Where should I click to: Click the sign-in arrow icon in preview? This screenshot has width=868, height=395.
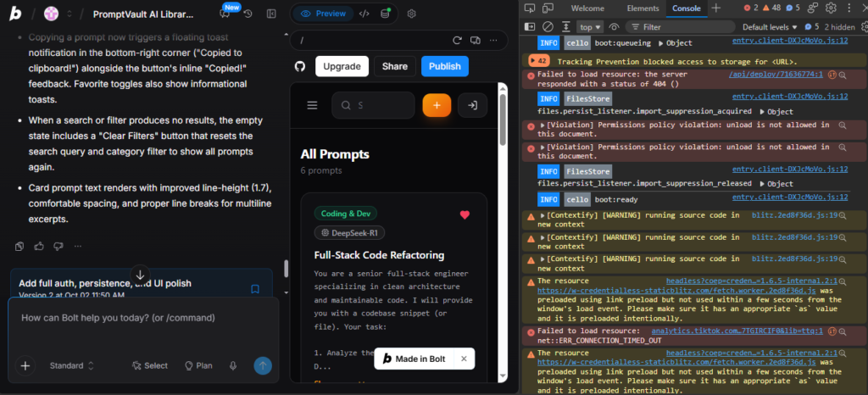pyautogui.click(x=473, y=105)
